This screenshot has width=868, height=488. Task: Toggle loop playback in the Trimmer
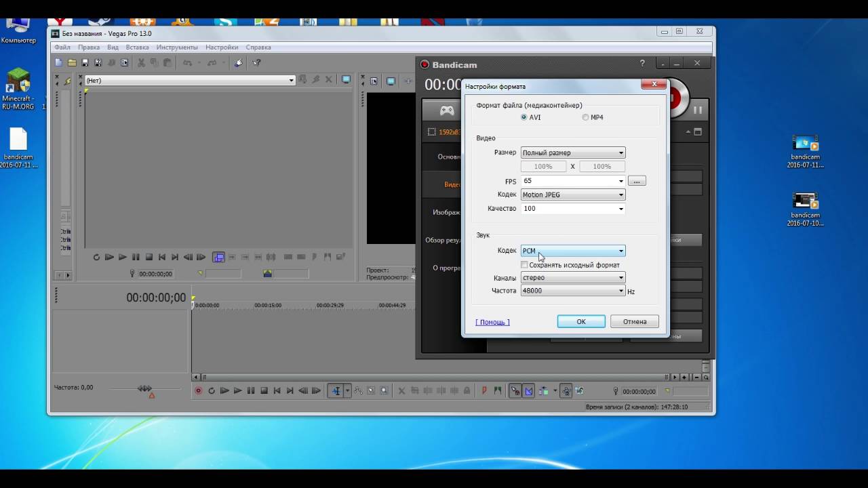pos(96,257)
